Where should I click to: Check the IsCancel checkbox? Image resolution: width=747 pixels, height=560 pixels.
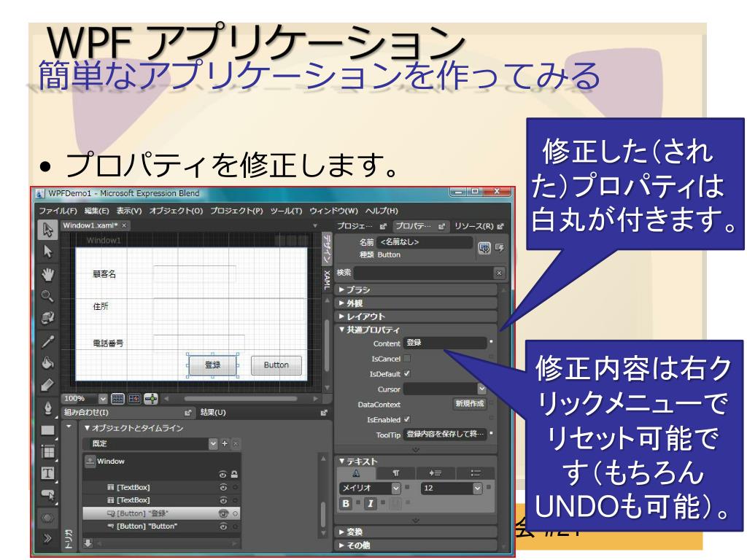point(407,359)
